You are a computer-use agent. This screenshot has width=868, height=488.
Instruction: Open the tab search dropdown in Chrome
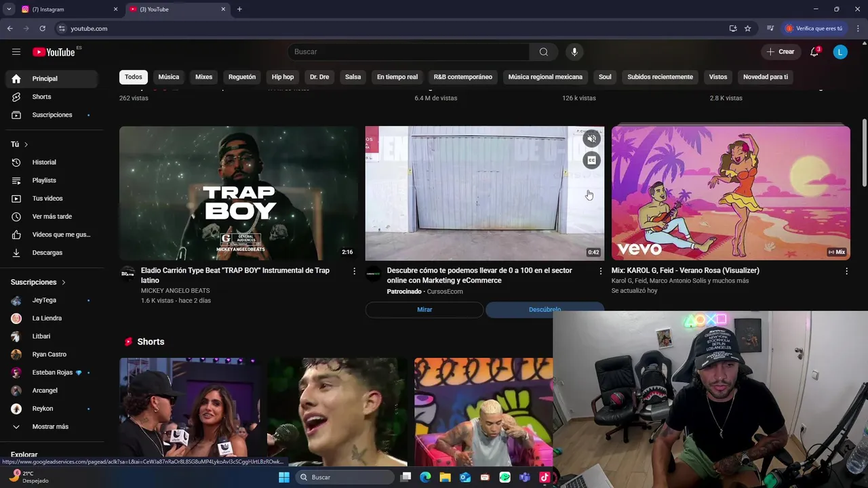point(9,9)
